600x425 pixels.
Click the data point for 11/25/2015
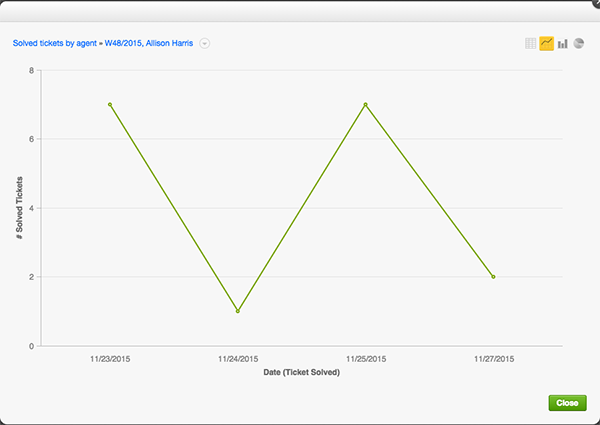pos(365,104)
